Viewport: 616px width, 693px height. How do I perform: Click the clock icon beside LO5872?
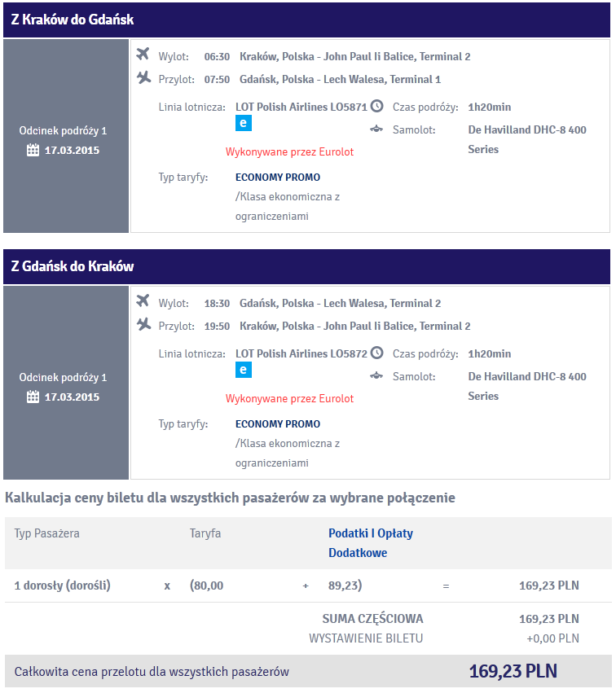coord(376,353)
